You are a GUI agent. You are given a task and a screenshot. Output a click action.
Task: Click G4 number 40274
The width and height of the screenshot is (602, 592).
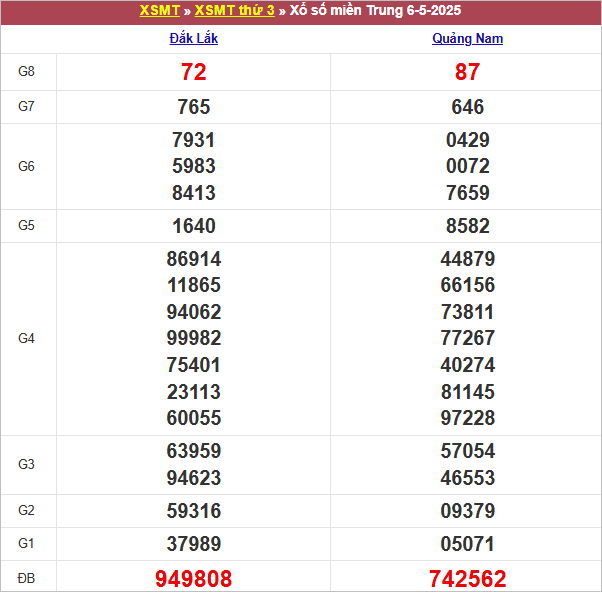point(467,365)
